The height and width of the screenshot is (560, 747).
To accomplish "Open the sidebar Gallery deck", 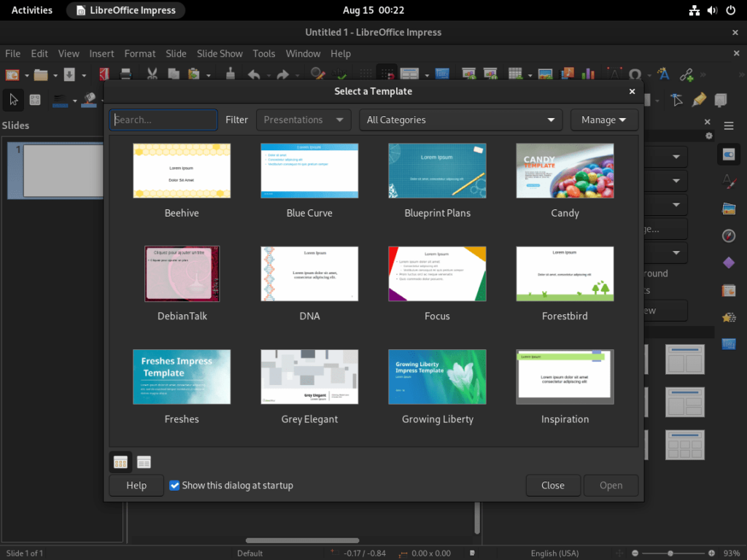I will coord(729,209).
